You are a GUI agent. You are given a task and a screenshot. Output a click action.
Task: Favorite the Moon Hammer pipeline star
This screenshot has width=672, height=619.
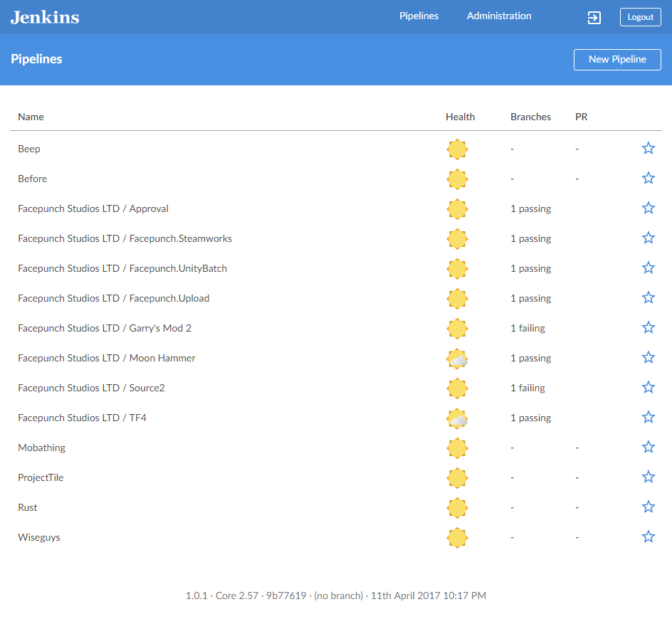click(649, 357)
